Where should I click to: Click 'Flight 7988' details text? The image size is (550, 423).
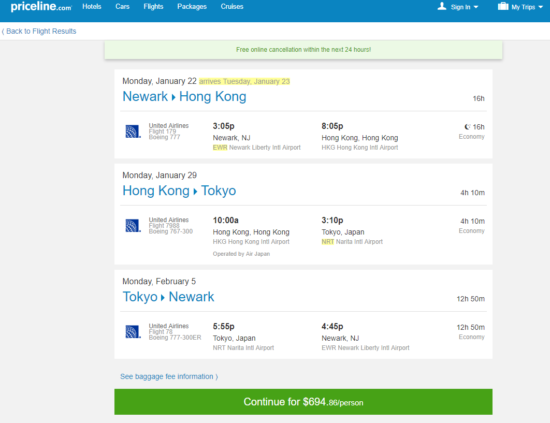(164, 226)
